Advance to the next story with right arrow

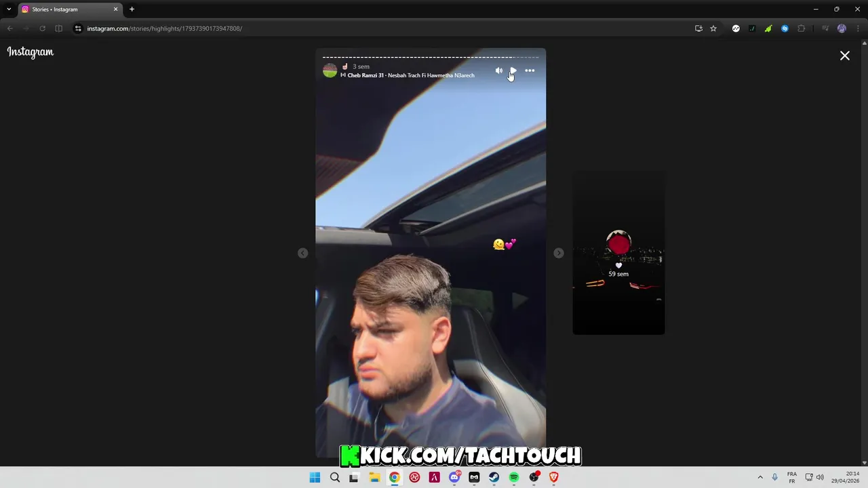click(x=558, y=253)
